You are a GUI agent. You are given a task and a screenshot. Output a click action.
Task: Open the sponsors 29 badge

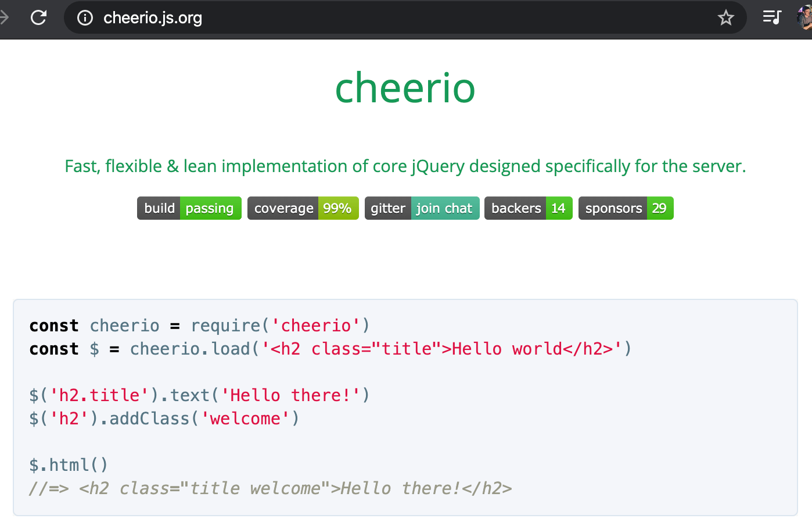(x=626, y=208)
